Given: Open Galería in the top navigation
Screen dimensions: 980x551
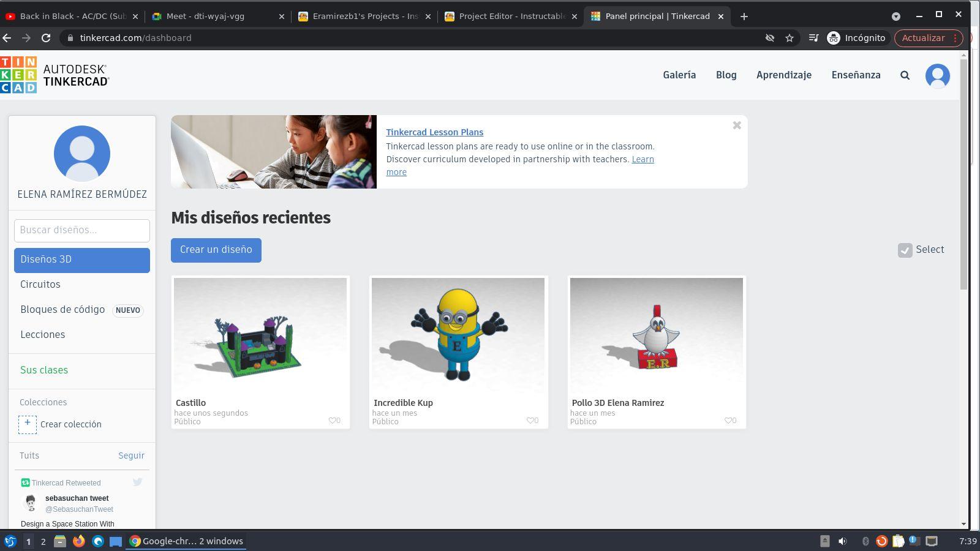Looking at the screenshot, I should pos(679,75).
